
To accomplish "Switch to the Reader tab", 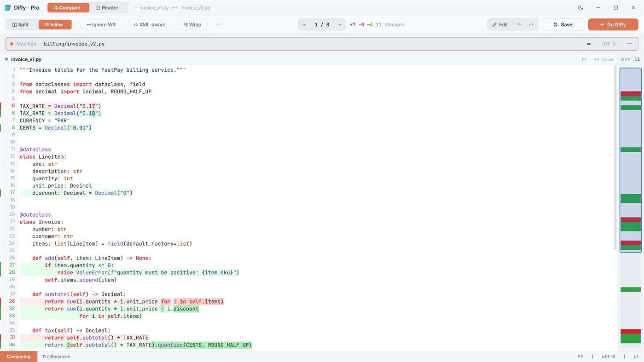I will [108, 8].
